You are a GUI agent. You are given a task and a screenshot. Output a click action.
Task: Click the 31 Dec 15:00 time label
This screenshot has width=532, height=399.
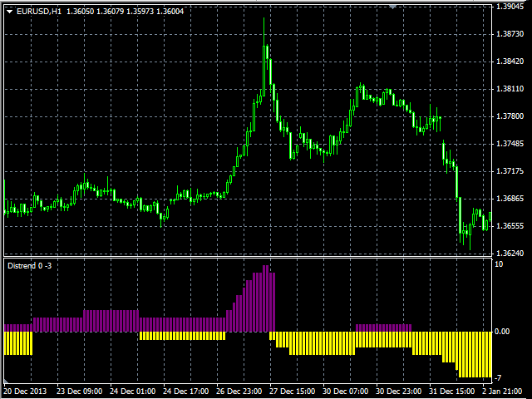pos(451,392)
